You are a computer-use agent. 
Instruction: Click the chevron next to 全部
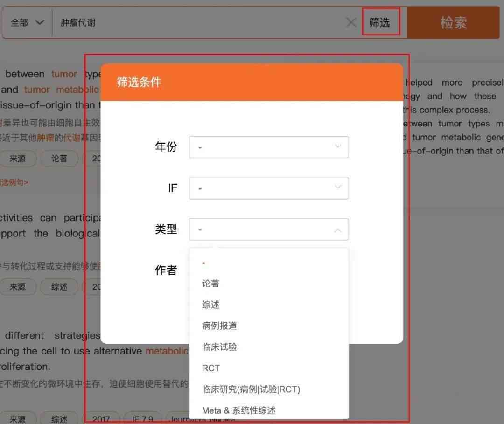point(40,22)
